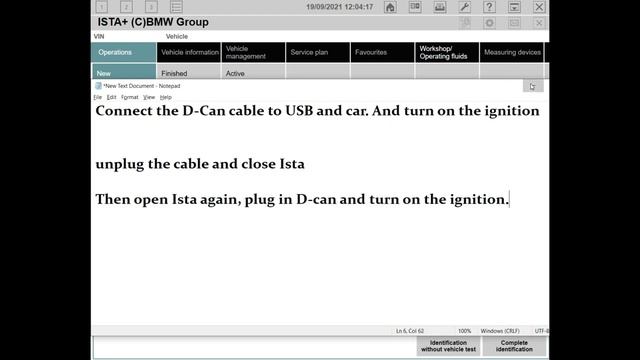
Task: Open the Vehicle management tab
Action: (253, 52)
